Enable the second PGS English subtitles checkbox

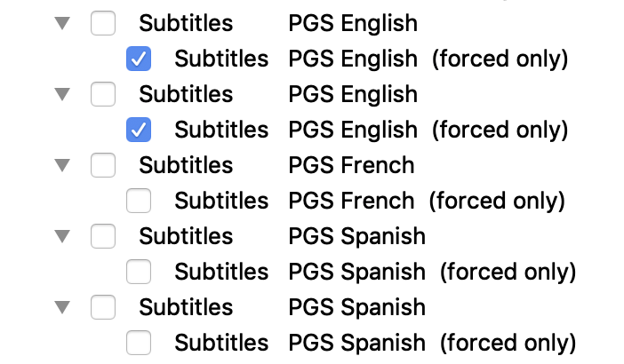tap(103, 94)
